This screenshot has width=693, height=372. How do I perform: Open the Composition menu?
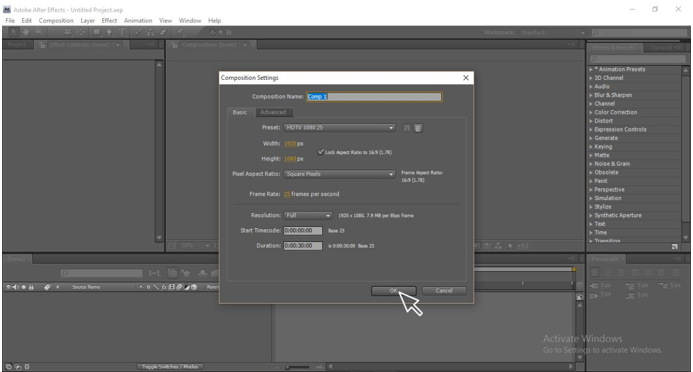[56, 20]
